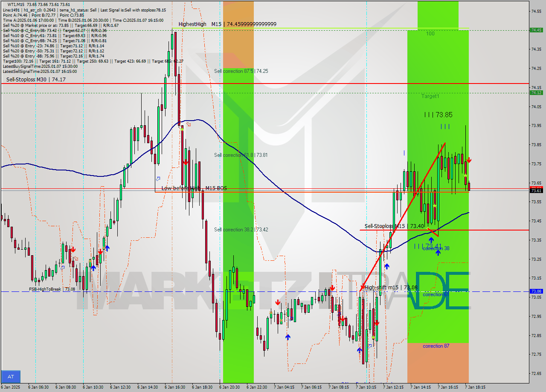This screenshot has width=546, height=392.
Task: Click the 'LatestBuySignalTime:2025.01.07 15:30:00' line
Action: point(40,66)
